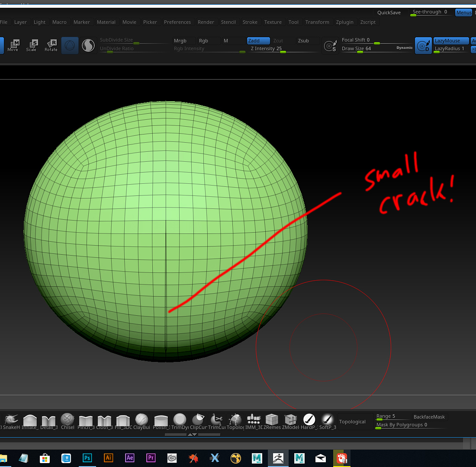Pick the Inflate brush

(x=30, y=422)
